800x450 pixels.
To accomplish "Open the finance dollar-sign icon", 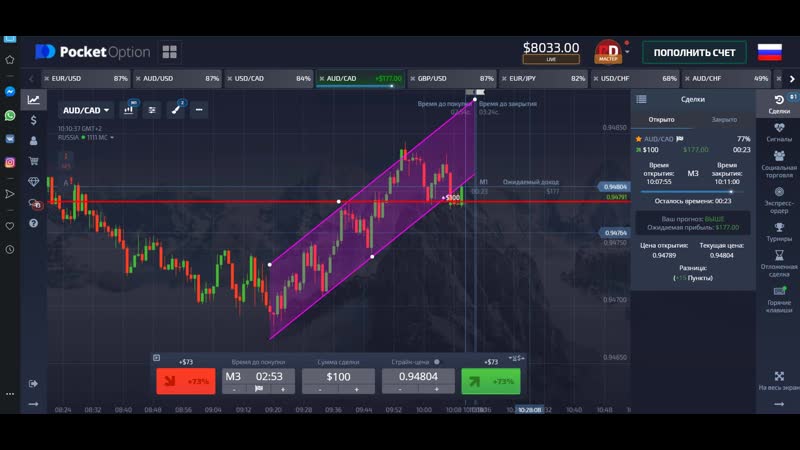I will [34, 120].
